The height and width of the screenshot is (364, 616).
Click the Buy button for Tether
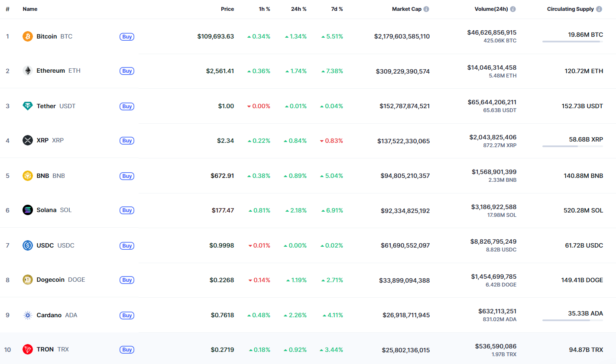[x=127, y=106]
